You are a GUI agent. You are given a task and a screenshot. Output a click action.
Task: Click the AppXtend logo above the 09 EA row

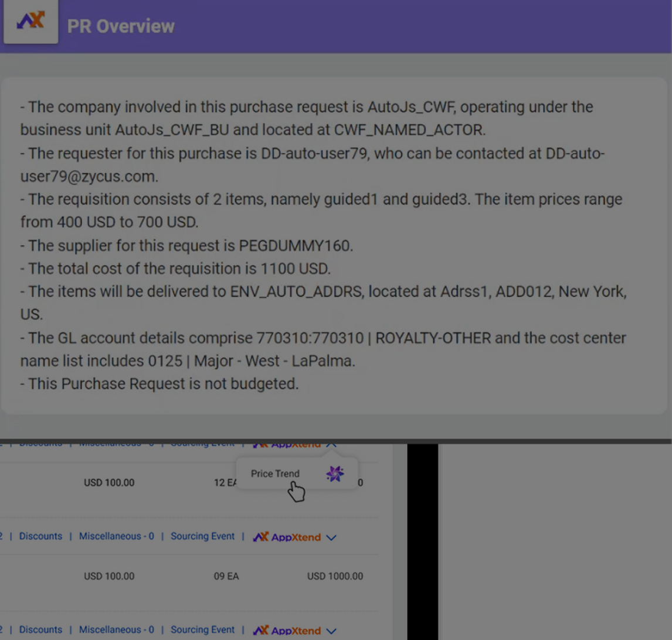pos(287,537)
